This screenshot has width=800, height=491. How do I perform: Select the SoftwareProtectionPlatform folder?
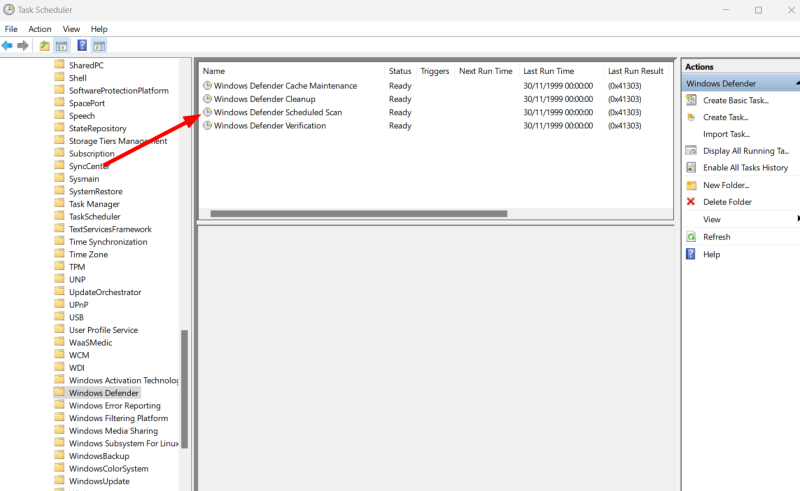click(x=119, y=90)
